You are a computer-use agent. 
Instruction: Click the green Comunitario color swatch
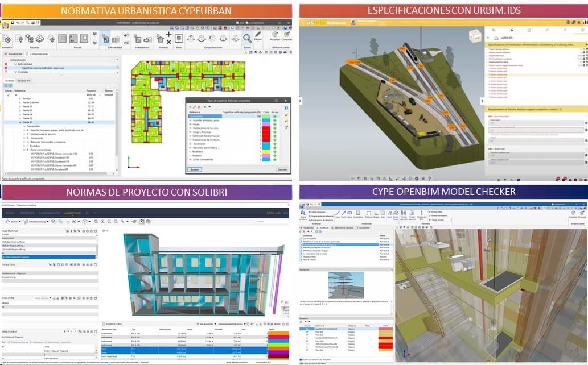pyautogui.click(x=266, y=117)
